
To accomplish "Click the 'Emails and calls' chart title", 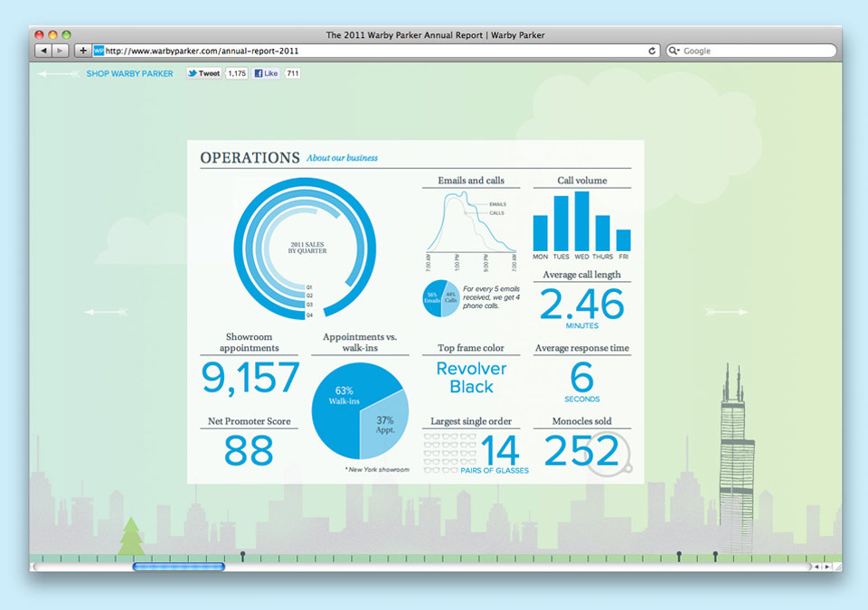I will 471,181.
